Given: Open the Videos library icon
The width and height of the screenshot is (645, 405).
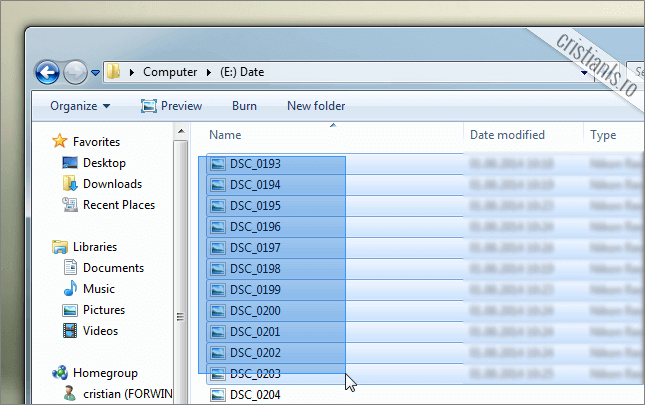Looking at the screenshot, I should click(70, 331).
